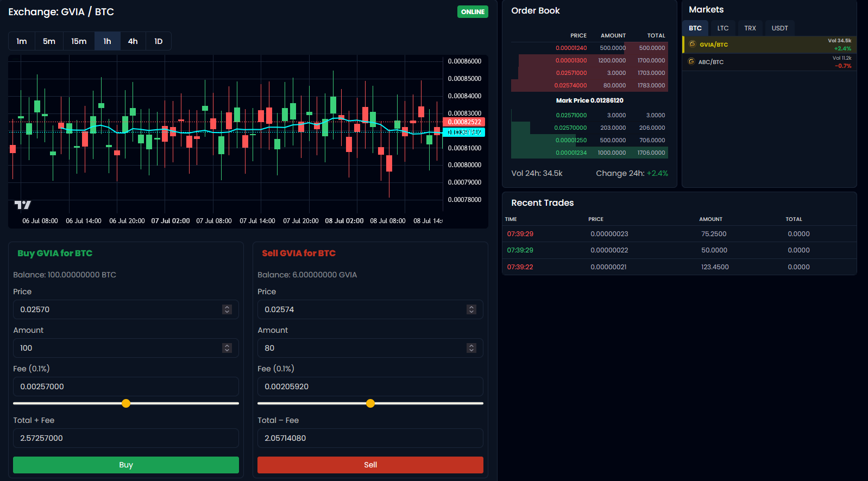Screen dimensions: 868x481
Task: Click the buy Price spinner arrows
Action: point(227,309)
